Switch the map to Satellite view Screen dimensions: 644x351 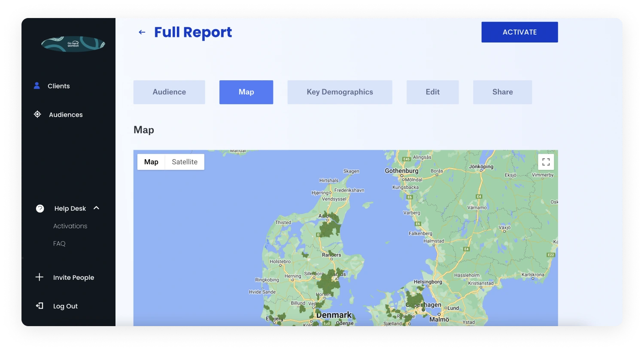[185, 162]
